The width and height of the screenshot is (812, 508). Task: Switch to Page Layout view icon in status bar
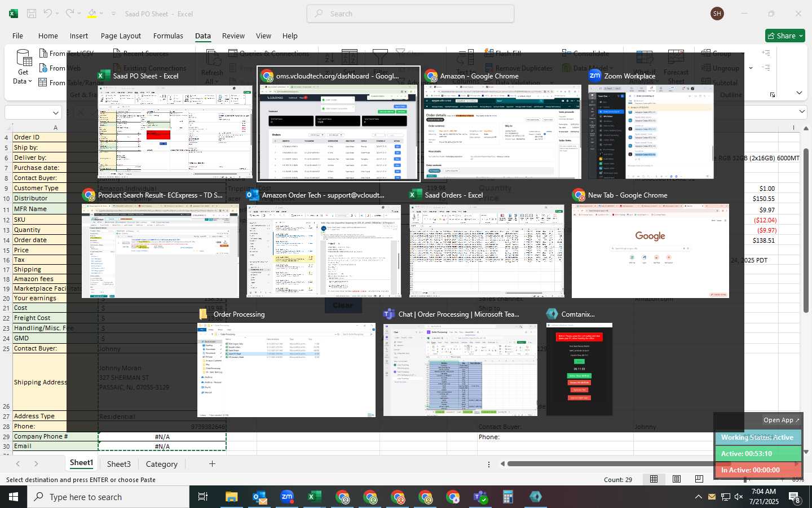(676, 479)
